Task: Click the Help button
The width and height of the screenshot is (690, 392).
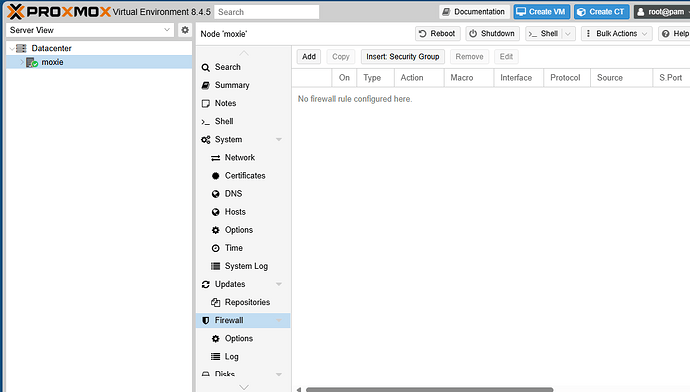Action: 675,33
